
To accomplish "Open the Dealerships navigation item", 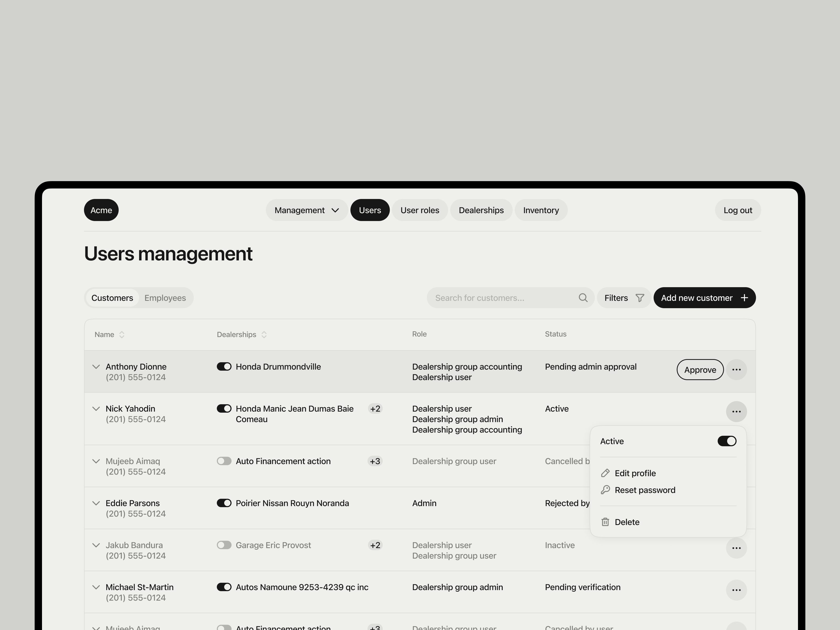I will point(481,210).
